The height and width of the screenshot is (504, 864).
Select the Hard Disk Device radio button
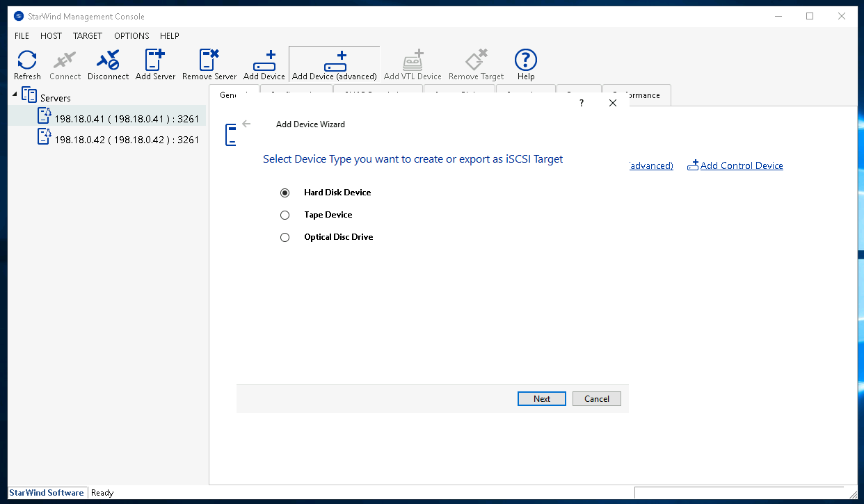[285, 193]
